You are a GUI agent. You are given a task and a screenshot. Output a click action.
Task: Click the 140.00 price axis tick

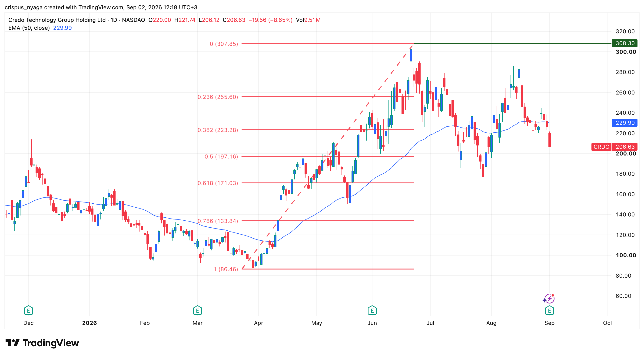[x=625, y=214]
